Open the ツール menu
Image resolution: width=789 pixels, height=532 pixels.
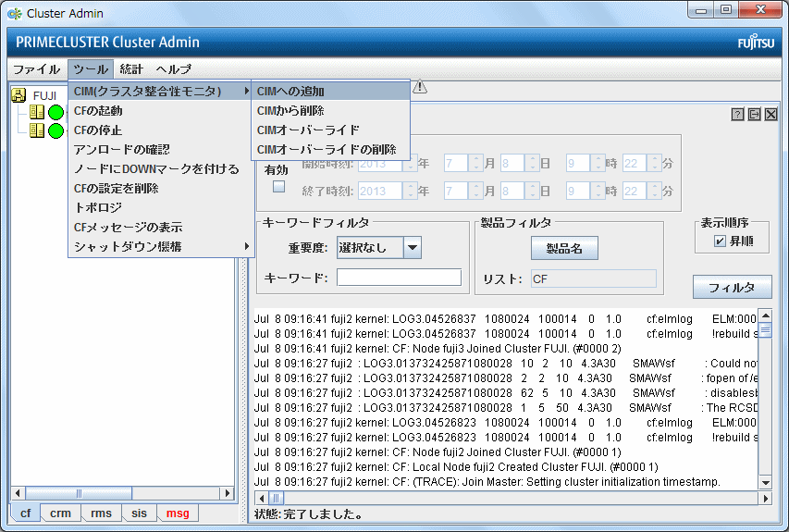tap(91, 69)
